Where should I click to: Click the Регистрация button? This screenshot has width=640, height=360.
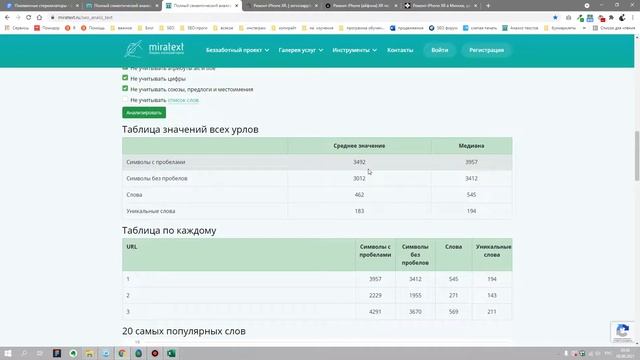486,50
